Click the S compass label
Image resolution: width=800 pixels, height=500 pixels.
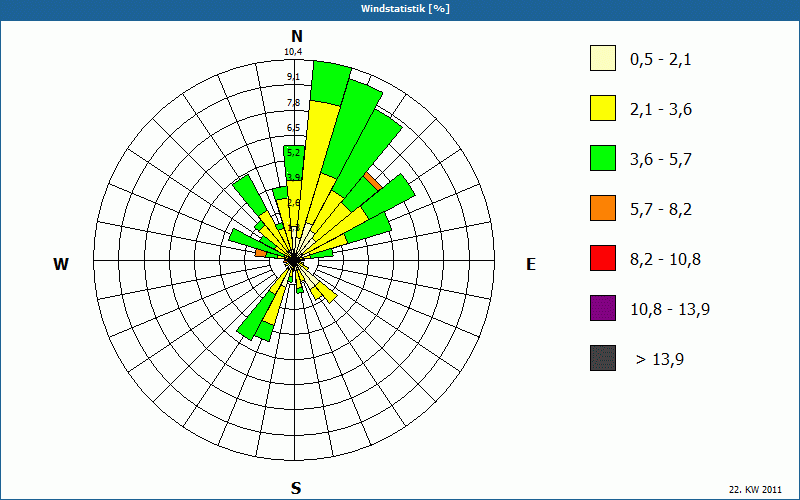(296, 489)
